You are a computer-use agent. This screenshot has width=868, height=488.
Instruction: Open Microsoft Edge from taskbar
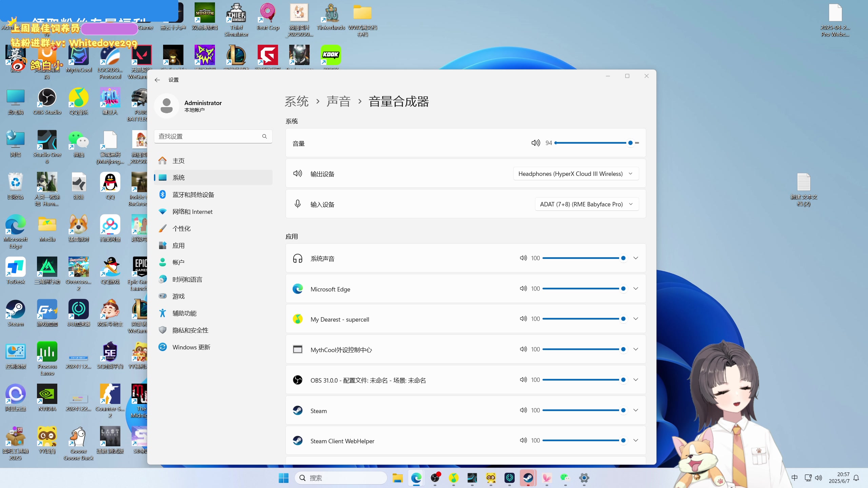(x=416, y=478)
